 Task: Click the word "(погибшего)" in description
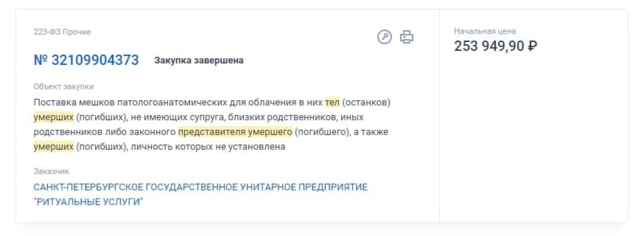321,132
